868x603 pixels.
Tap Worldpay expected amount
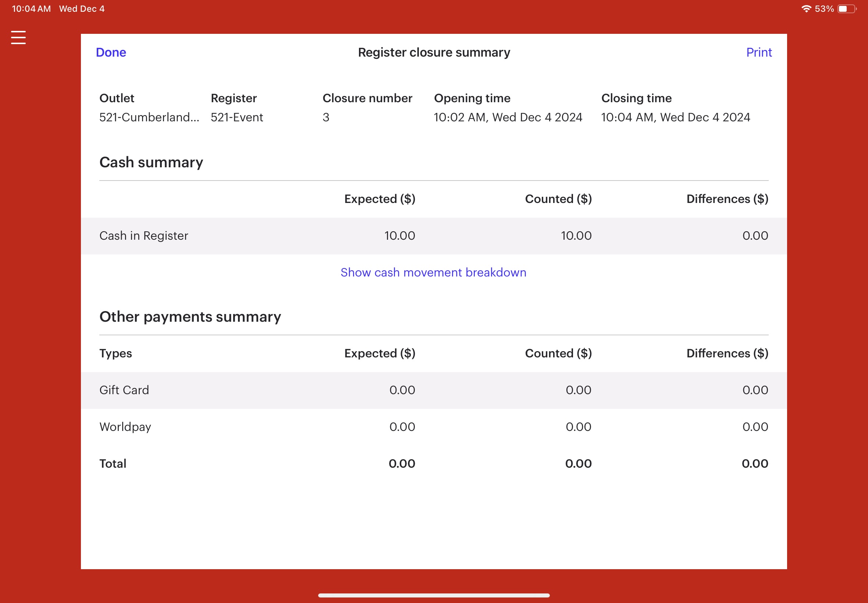click(402, 427)
